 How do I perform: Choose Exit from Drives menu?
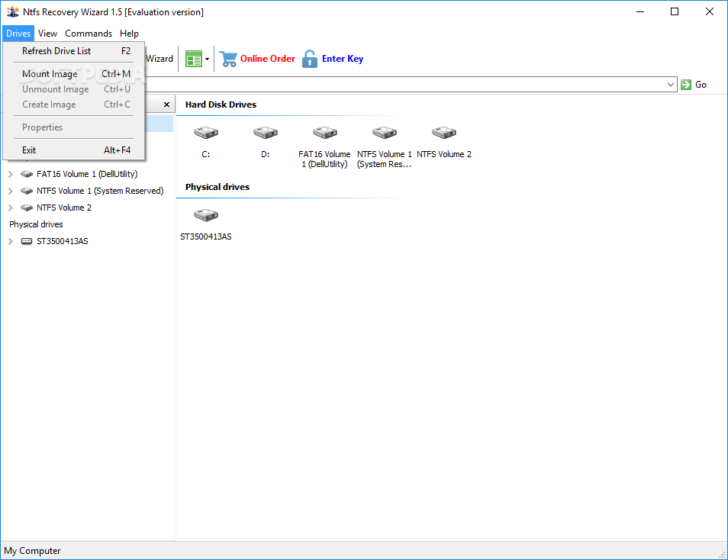pos(74,150)
